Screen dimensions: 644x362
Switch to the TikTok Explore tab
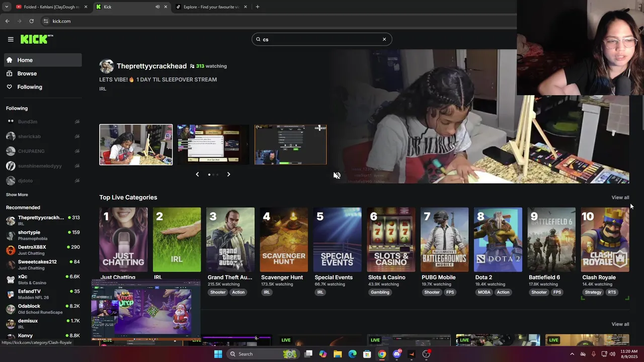tap(212, 7)
